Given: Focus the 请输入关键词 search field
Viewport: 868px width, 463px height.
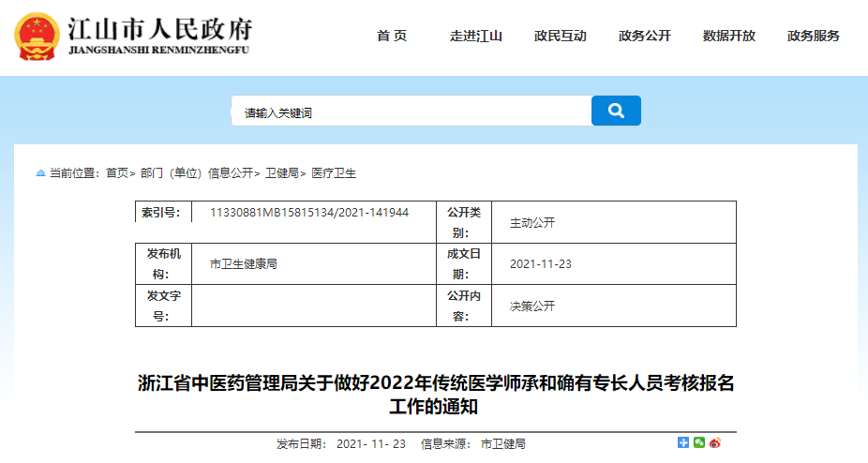Looking at the screenshot, I should tap(411, 112).
